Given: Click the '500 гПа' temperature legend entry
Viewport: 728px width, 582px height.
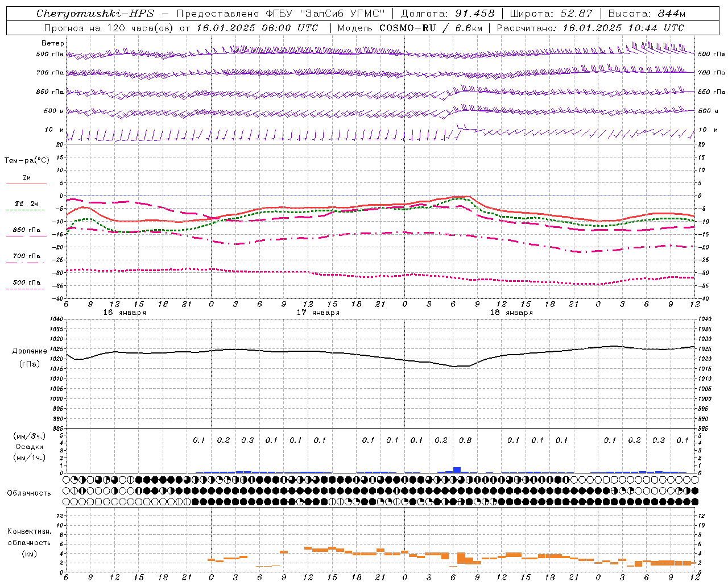Looking at the screenshot, I should [x=26, y=282].
